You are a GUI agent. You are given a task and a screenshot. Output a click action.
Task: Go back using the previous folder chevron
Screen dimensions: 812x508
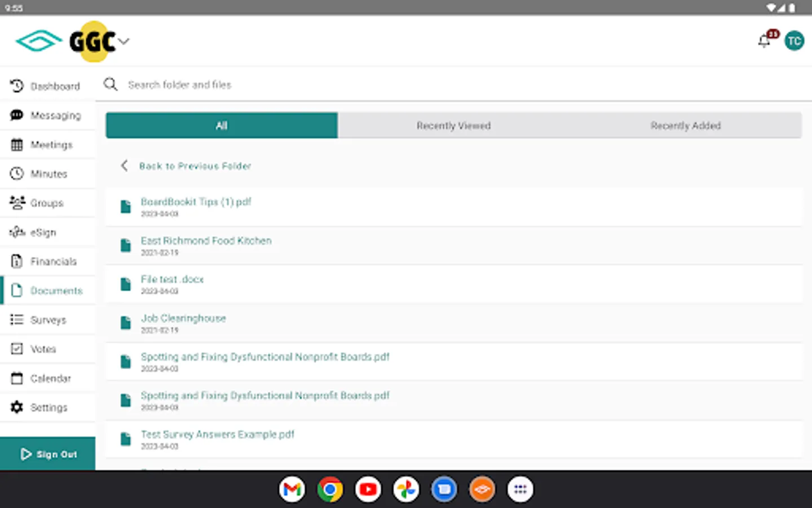[x=125, y=165]
